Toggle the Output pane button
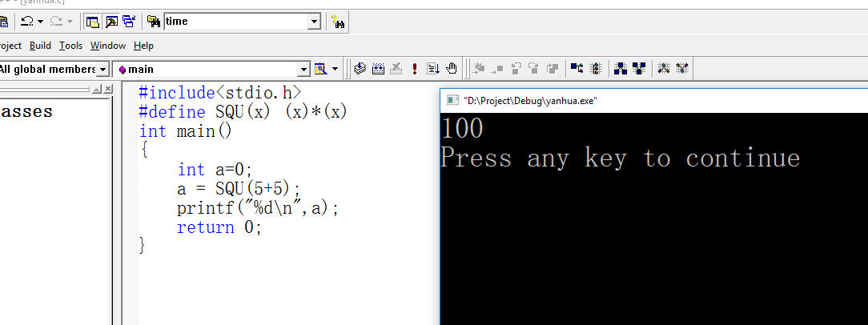This screenshot has width=868, height=325. [111, 22]
